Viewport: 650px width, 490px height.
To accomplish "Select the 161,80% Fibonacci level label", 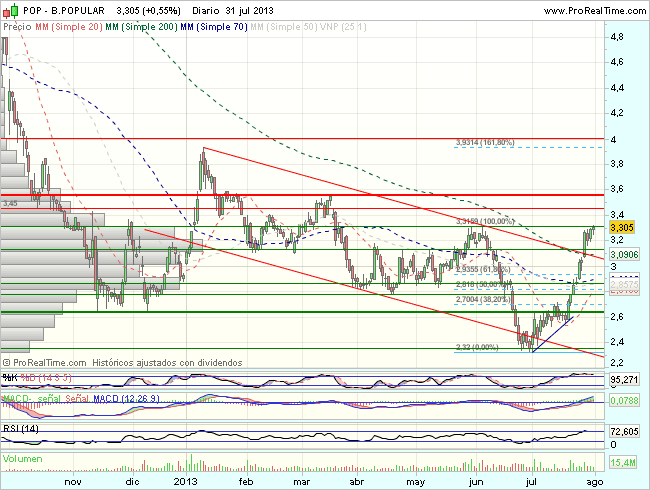I will 484,143.
